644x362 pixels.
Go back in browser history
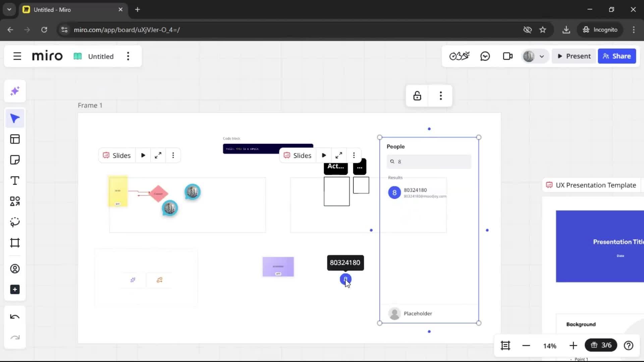pos(10,30)
